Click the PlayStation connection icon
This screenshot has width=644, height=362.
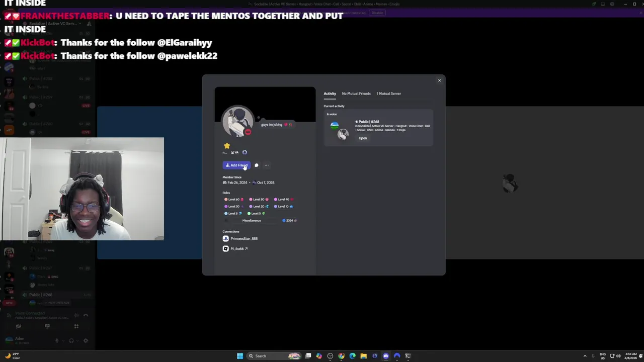point(225,239)
